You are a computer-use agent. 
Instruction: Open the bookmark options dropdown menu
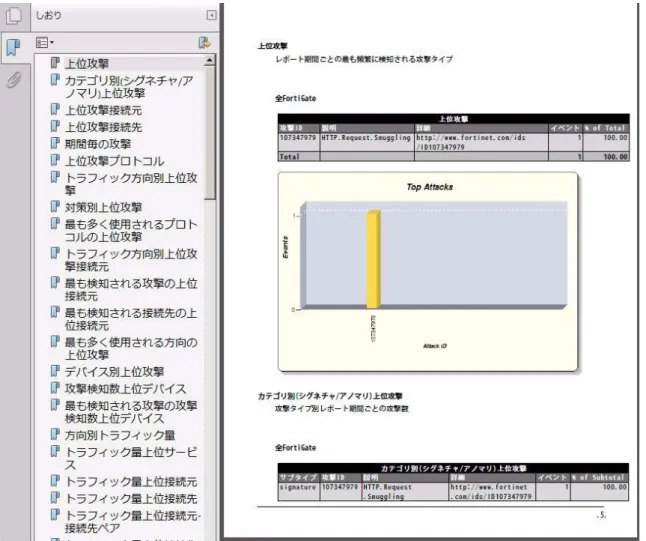[x=44, y=42]
